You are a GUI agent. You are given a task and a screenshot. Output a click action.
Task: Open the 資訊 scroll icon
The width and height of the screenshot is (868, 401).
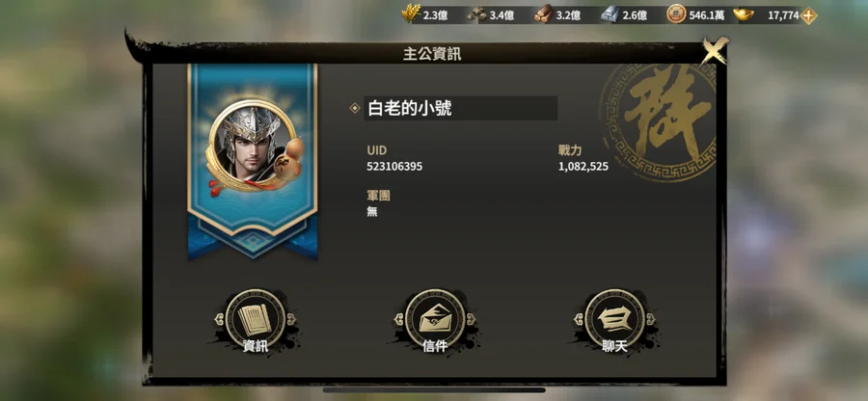pos(256,320)
